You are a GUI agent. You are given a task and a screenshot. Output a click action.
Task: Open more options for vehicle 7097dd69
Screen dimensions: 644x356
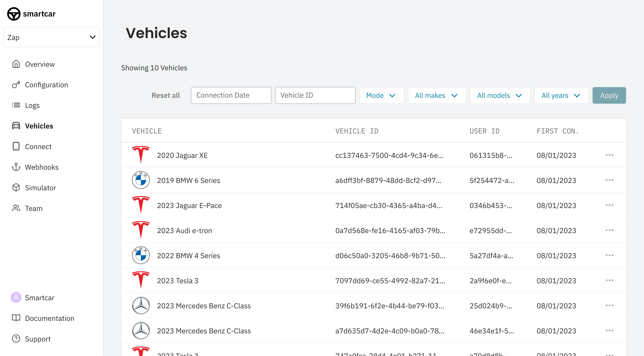click(610, 280)
